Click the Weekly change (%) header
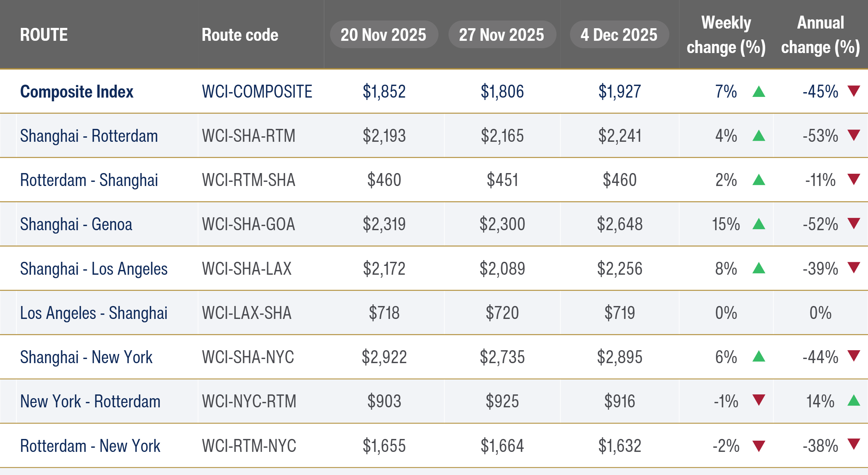The height and width of the screenshot is (475, 868). point(726,35)
